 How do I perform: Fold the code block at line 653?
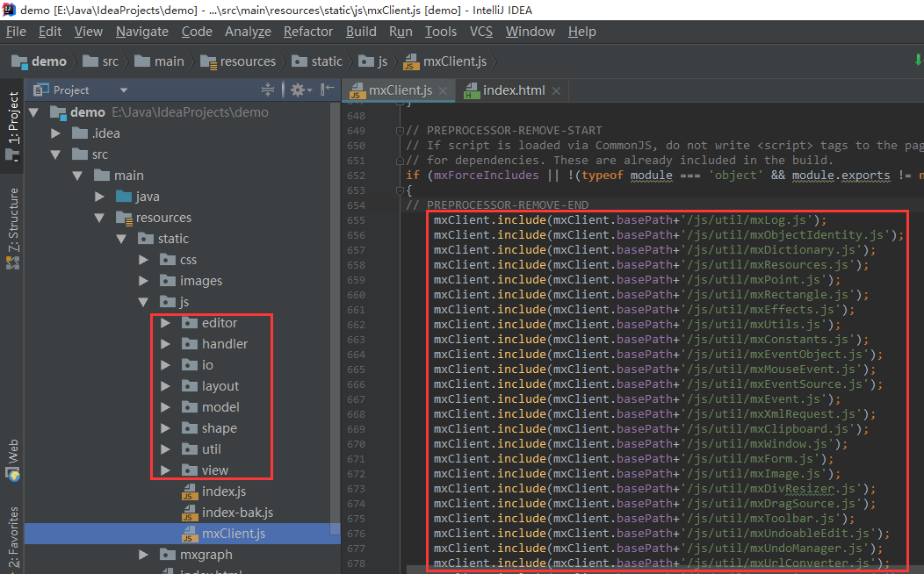tap(400, 190)
